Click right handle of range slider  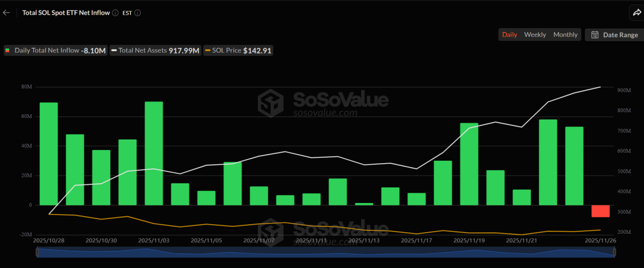coord(616,252)
